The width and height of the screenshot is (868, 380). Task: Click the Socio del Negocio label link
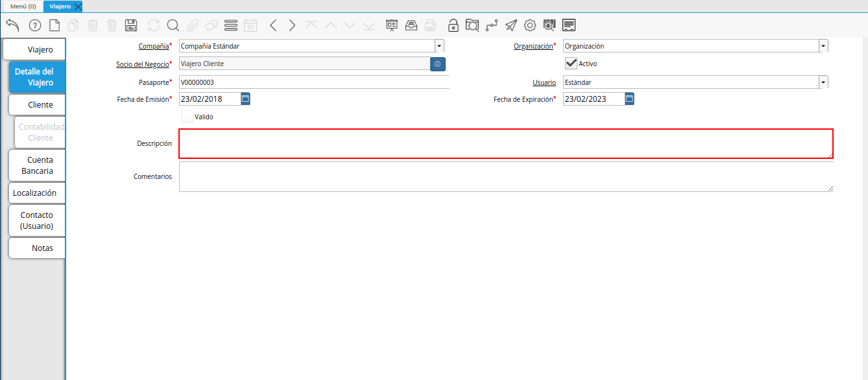click(x=142, y=64)
